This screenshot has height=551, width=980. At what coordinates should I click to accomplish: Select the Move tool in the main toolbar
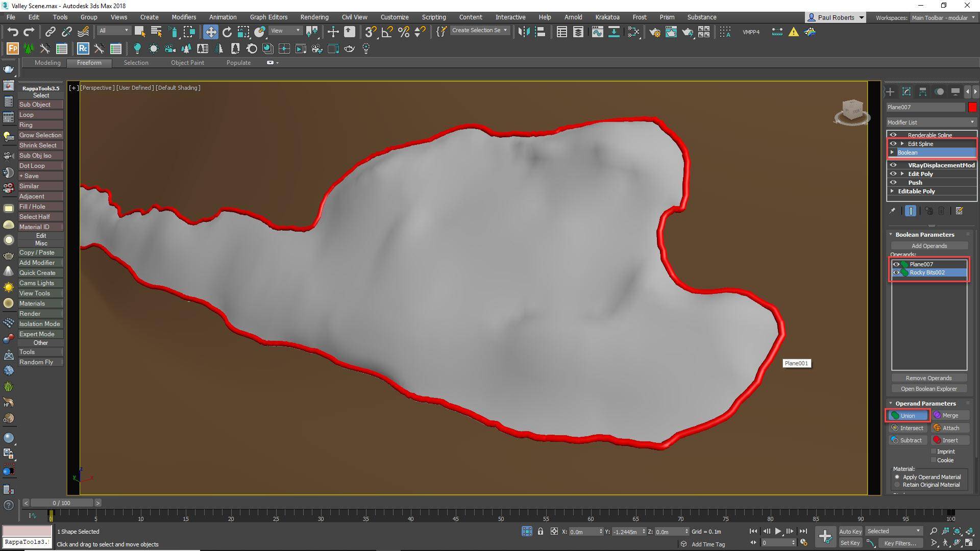coord(211,32)
